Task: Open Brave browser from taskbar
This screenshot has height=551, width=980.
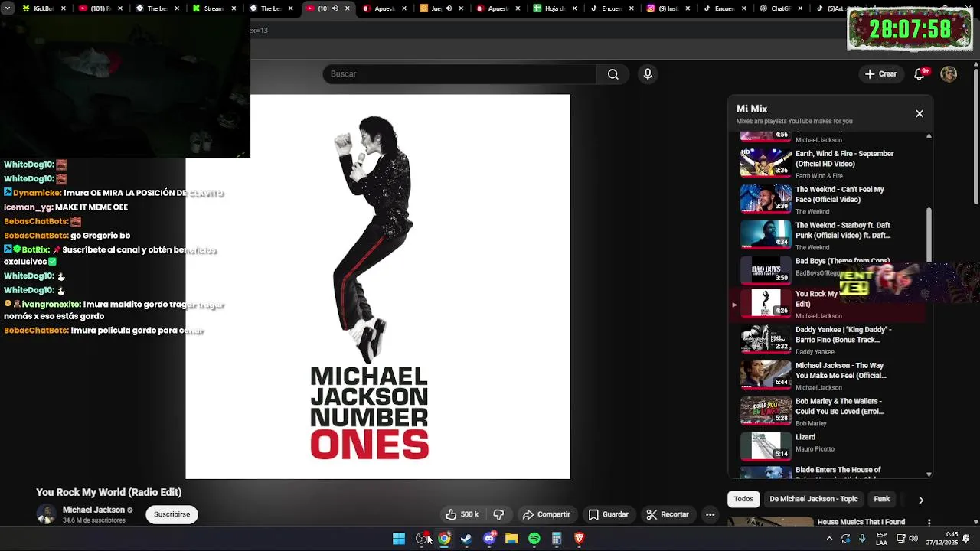Action: (580, 539)
